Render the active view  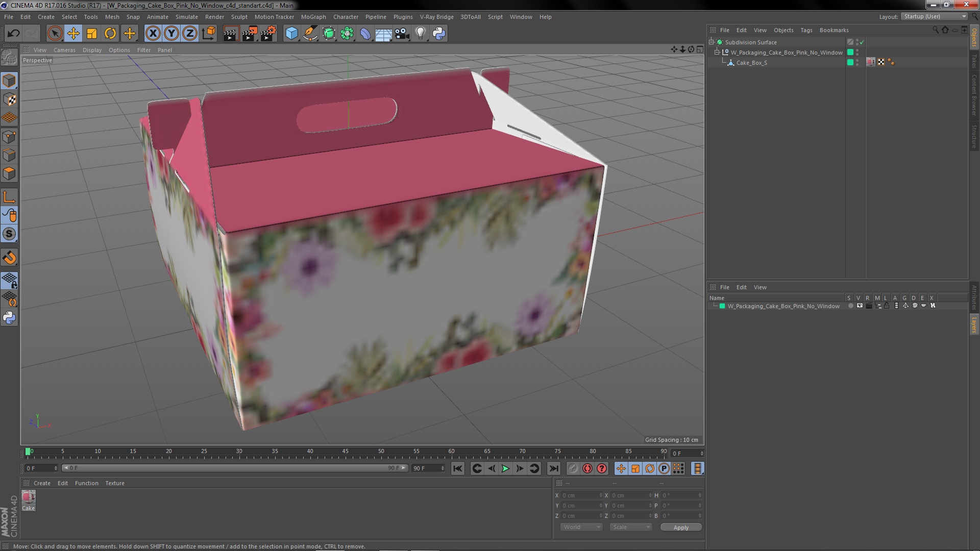pyautogui.click(x=231, y=34)
